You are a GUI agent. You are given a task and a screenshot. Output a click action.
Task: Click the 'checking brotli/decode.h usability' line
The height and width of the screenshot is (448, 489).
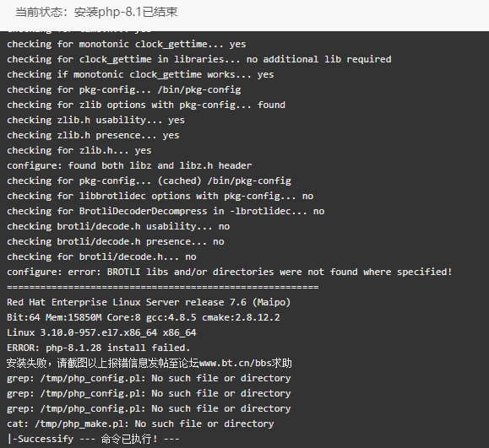pos(118,226)
